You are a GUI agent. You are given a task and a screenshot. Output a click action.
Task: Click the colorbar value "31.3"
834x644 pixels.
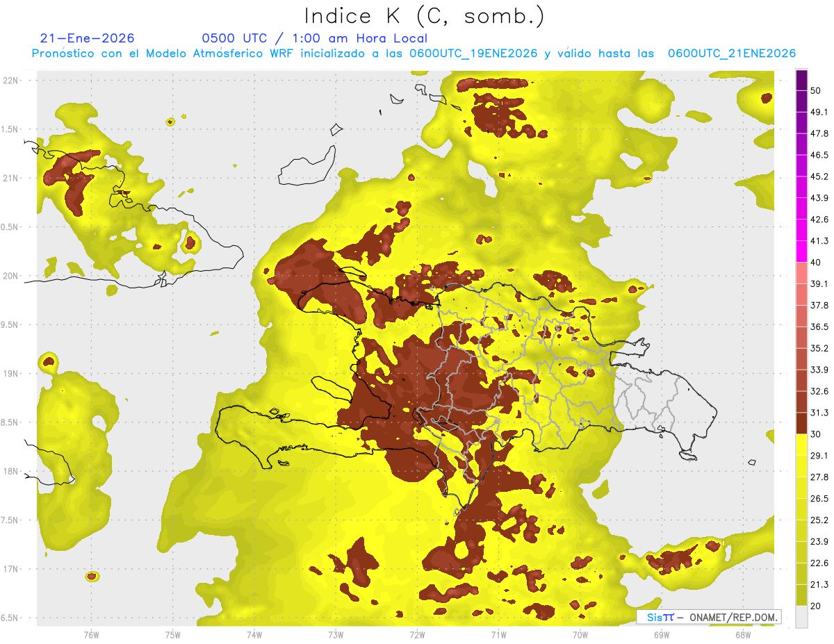(x=819, y=413)
